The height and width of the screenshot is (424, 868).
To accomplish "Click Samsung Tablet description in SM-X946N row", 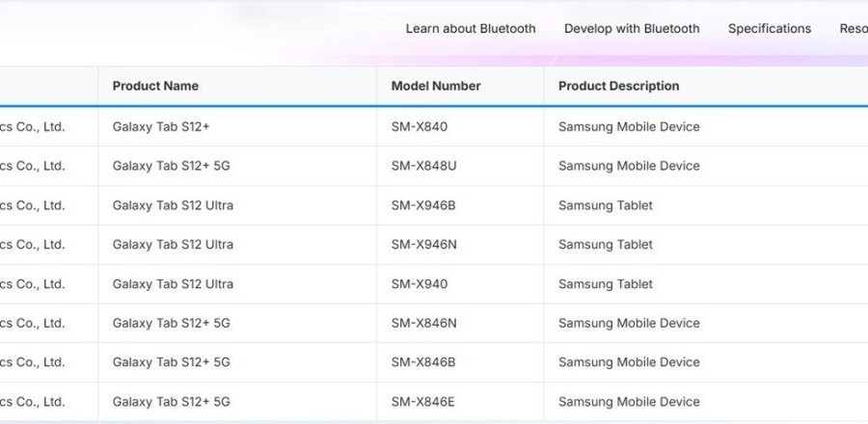I will [x=606, y=245].
